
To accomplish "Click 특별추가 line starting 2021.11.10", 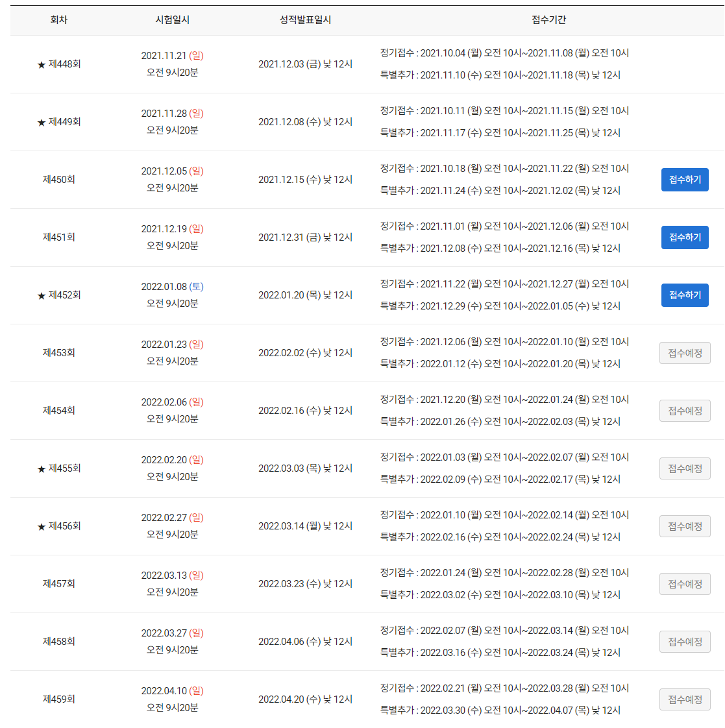I will (x=500, y=75).
